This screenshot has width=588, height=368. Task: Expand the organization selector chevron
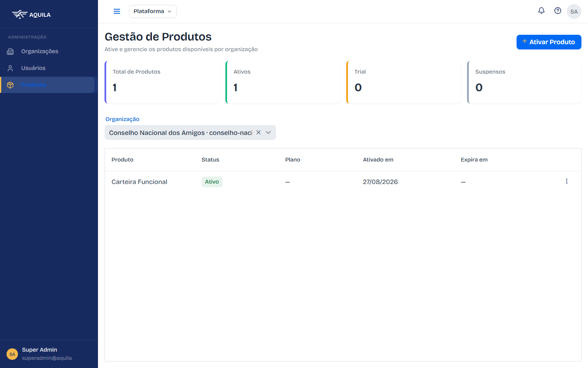pyautogui.click(x=268, y=132)
